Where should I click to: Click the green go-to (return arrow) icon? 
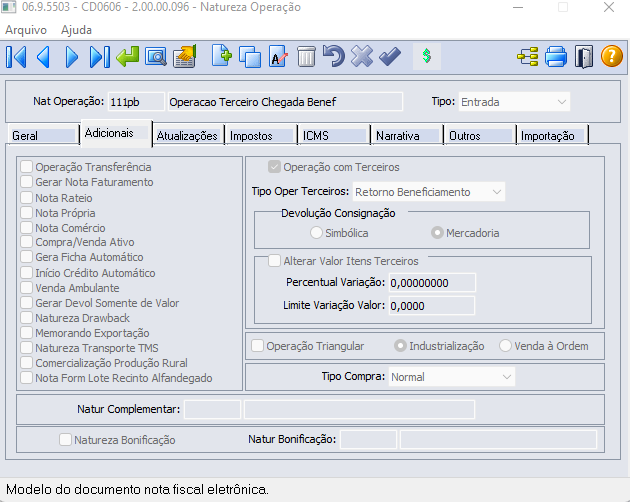click(128, 57)
